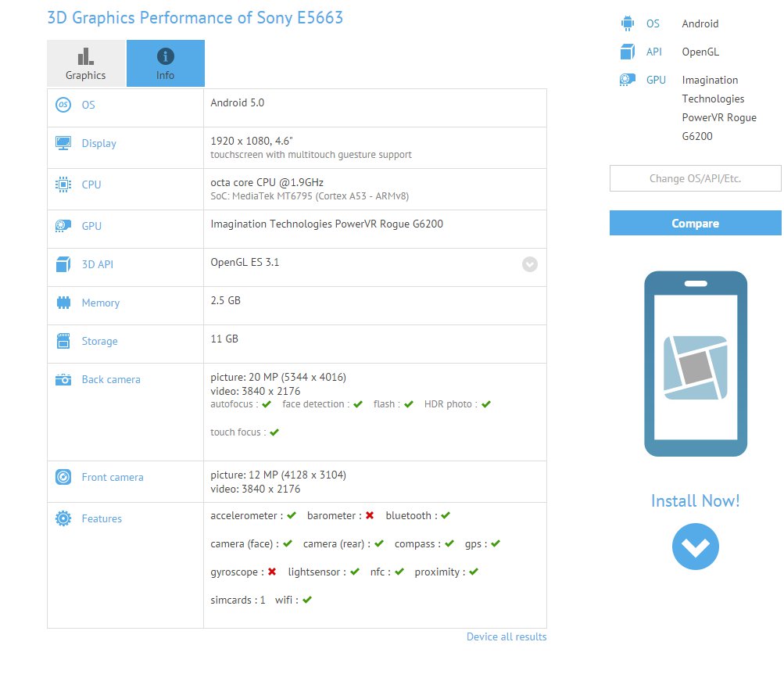
Task: Click the simcards : 1 text
Action: point(238,600)
